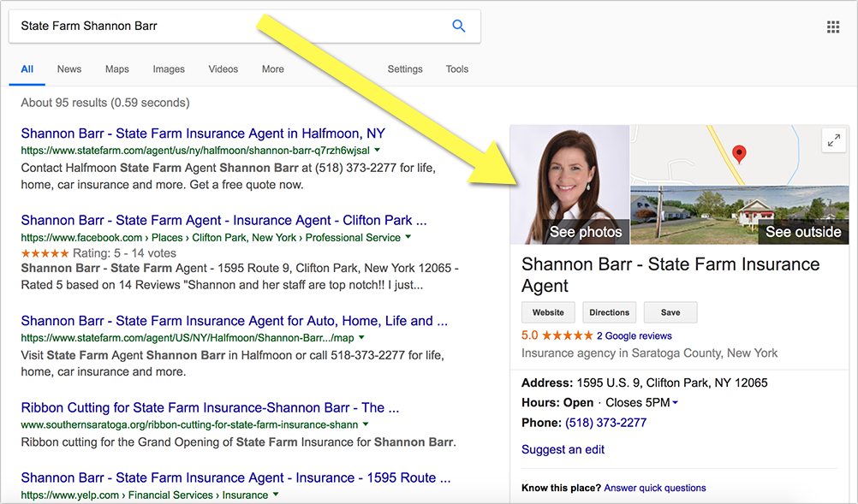Expand the hours dropdown next to Closes 5PM
Viewport: 858px width, 504px height.
676,402
